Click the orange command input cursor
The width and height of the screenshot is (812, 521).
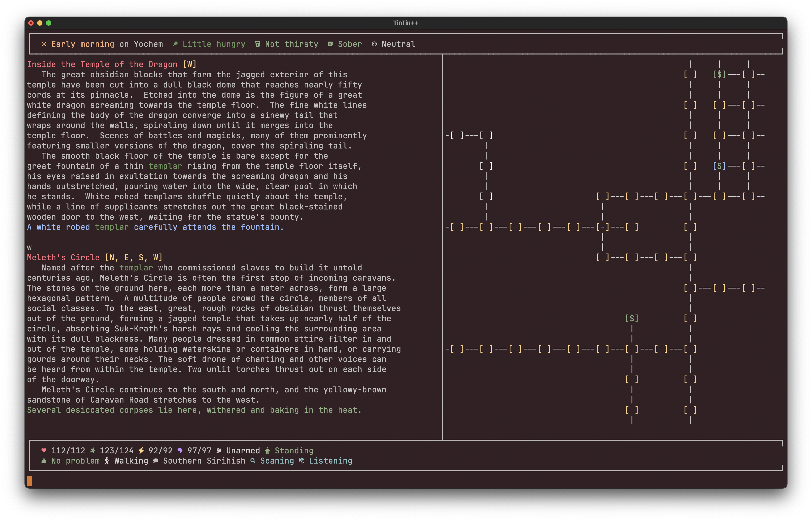(x=29, y=481)
